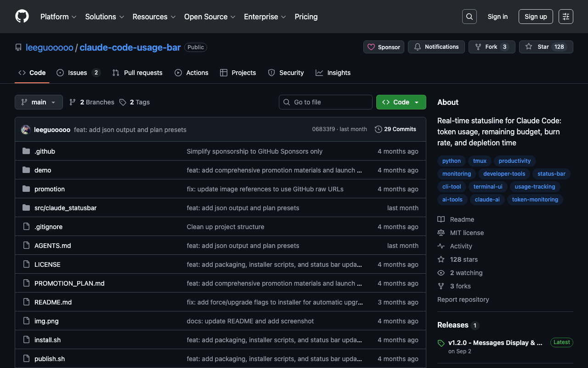View the 2 Tags link
This screenshot has width=588, height=368.
(x=135, y=102)
